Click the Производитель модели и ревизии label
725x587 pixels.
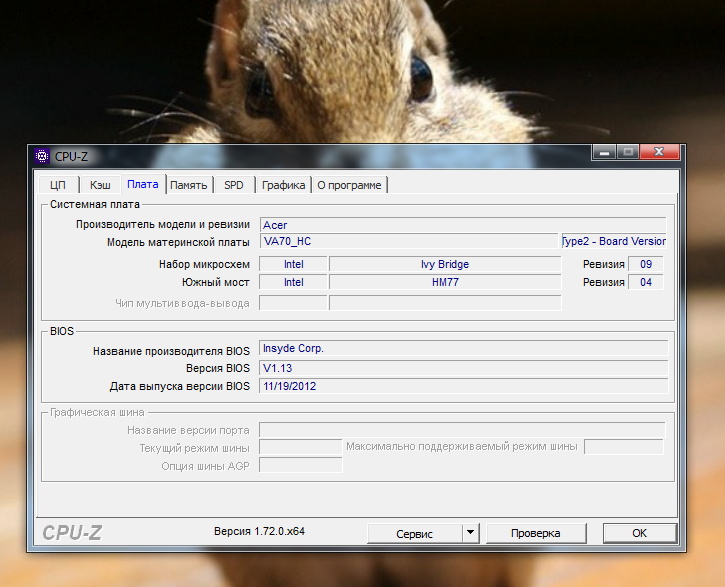tap(163, 224)
